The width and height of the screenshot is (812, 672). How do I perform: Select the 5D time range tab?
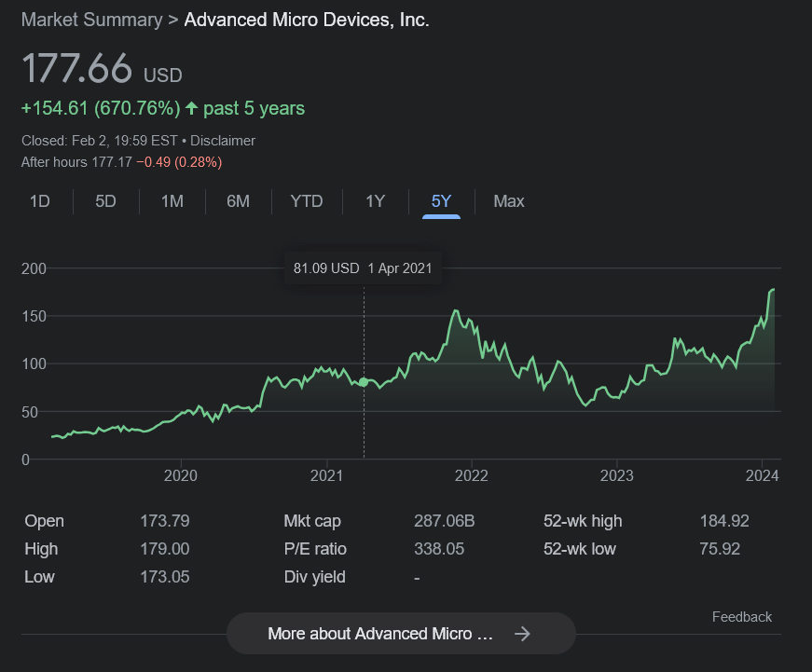click(105, 201)
